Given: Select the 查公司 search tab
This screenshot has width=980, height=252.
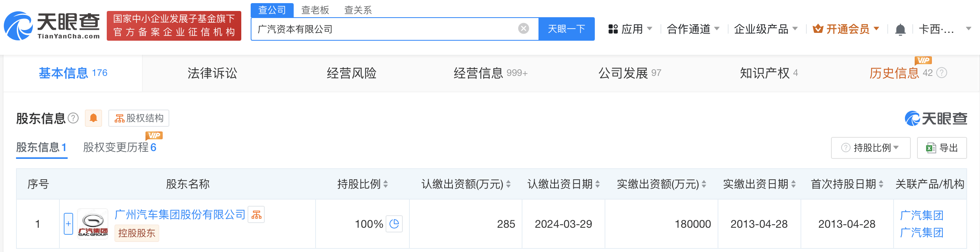Looking at the screenshot, I should pos(272,10).
